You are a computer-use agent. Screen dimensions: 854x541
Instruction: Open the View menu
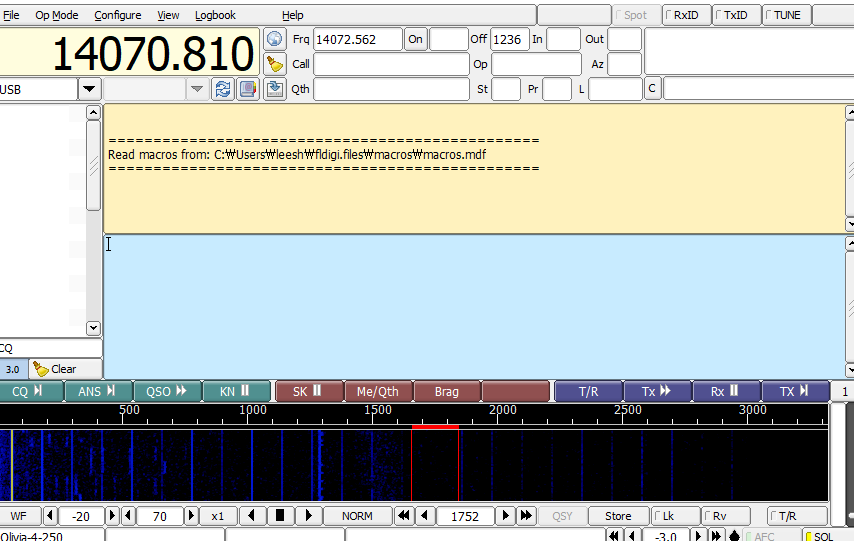(168, 15)
